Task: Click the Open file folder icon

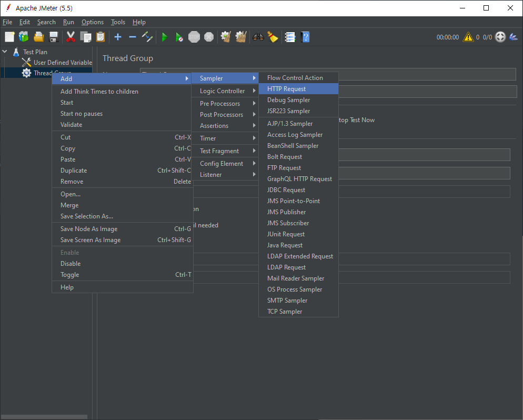Action: [39, 37]
